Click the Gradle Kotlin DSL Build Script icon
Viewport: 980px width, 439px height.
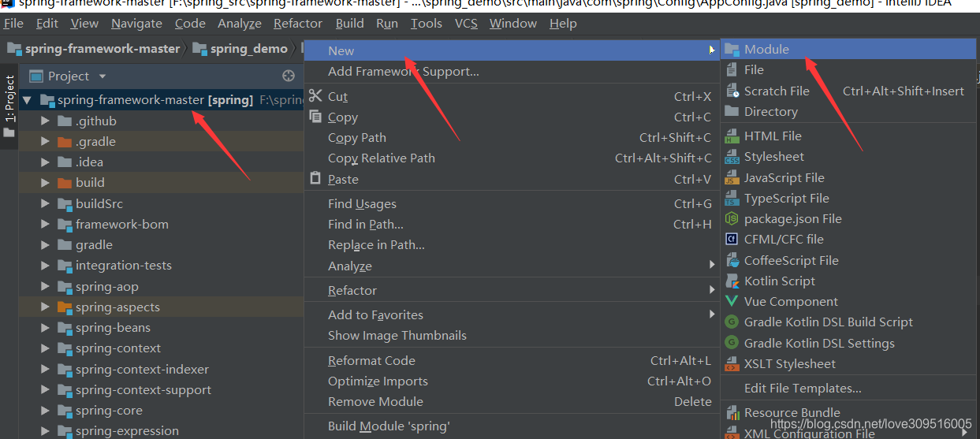(x=731, y=322)
